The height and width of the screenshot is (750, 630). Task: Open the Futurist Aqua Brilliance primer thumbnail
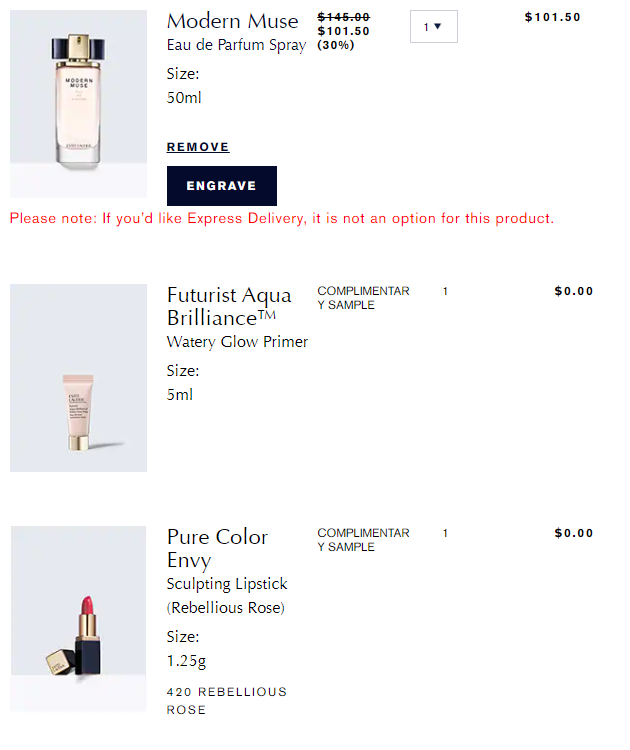pos(78,378)
